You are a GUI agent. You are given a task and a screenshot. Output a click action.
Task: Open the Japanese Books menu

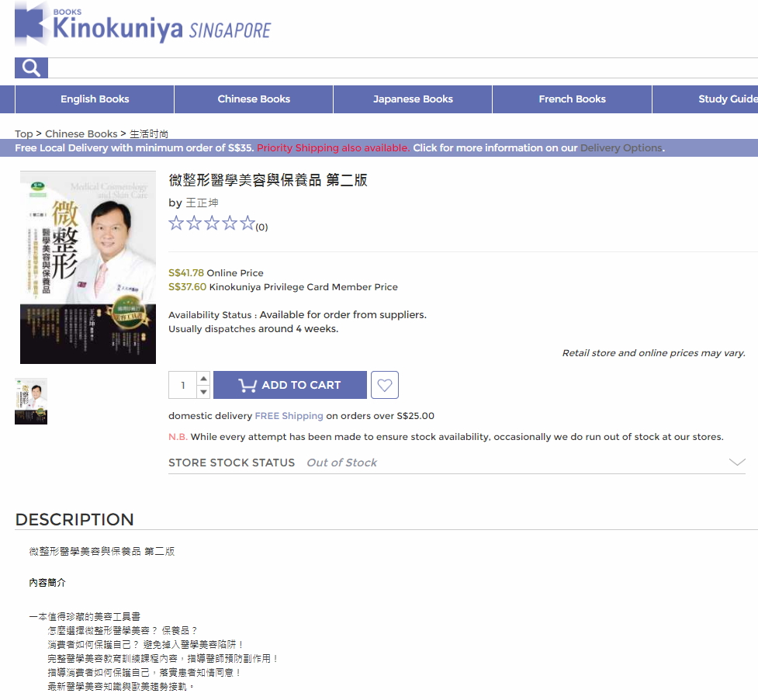[x=413, y=99]
